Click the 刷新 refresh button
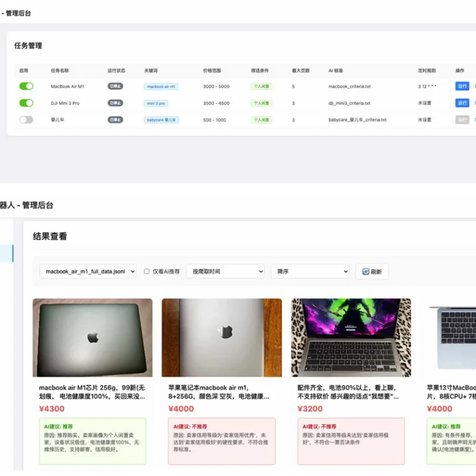The width and height of the screenshot is (476, 476). click(x=372, y=271)
